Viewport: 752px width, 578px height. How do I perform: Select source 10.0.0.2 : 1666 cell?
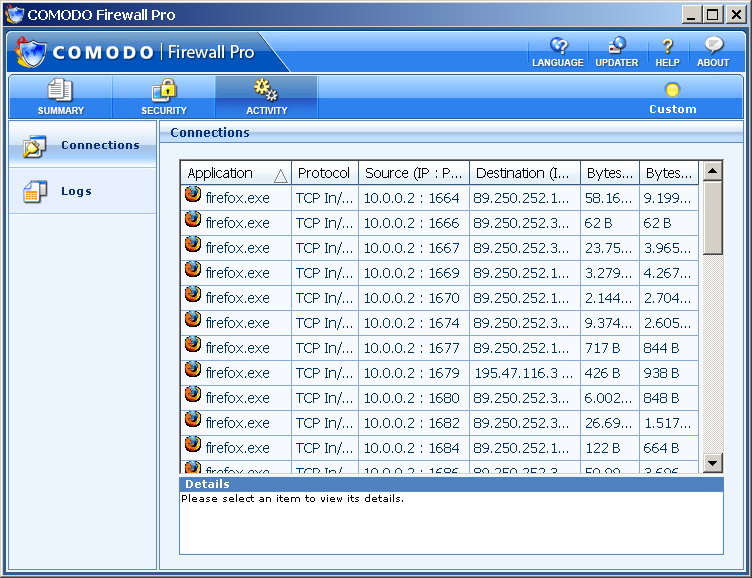[x=414, y=223]
